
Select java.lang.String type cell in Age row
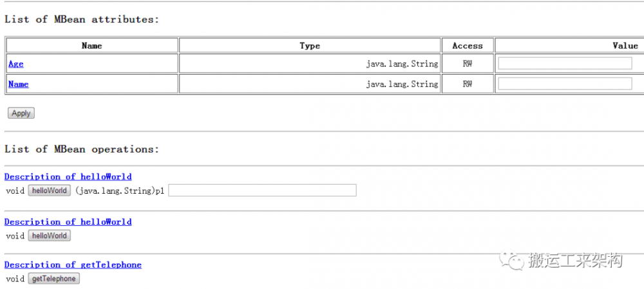coord(402,64)
